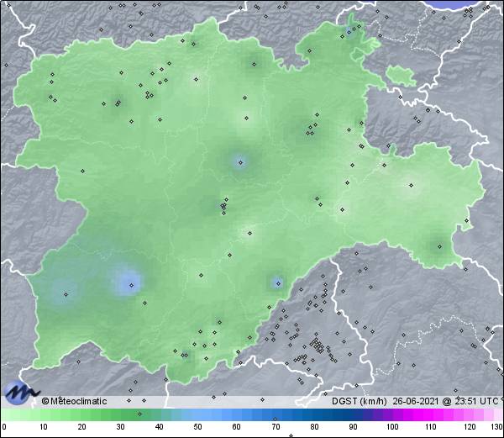This screenshot has width=504, height=438.
Task: Select the DGST (km/h) label
Action: [x=360, y=401]
